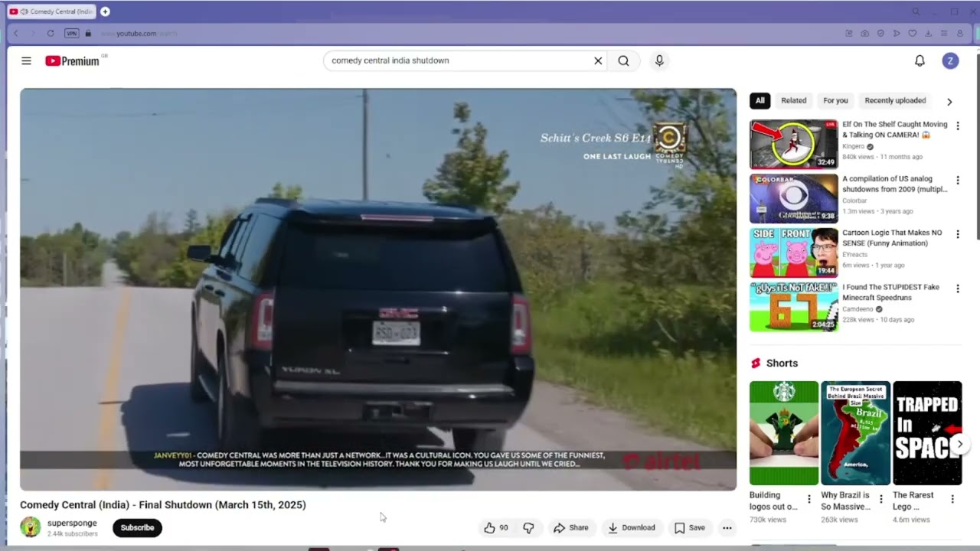Add page to bookmarks with heart

pos(912,33)
